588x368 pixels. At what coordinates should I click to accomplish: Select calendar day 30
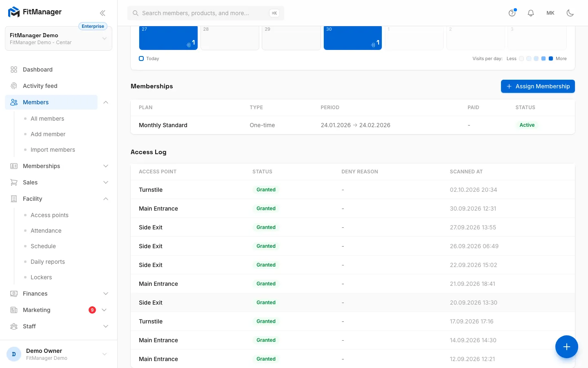point(353,38)
